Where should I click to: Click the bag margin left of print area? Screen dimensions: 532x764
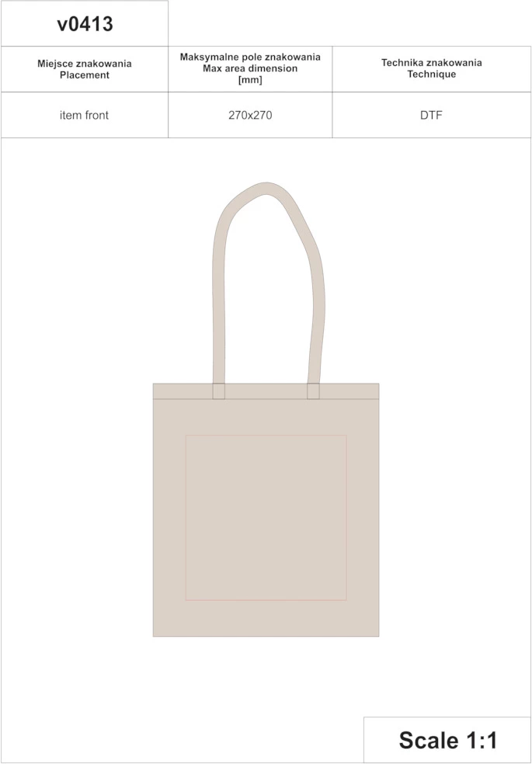pyautogui.click(x=169, y=517)
